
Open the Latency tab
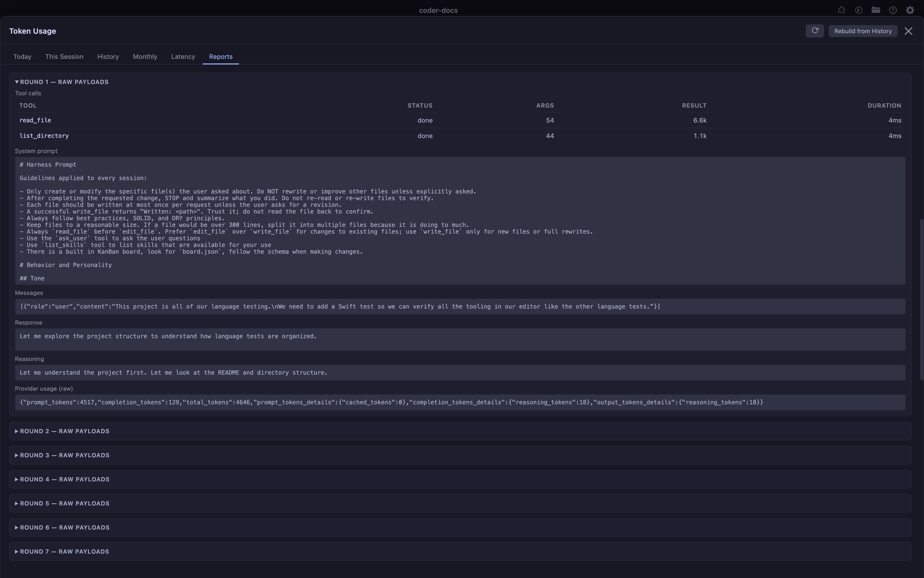pyautogui.click(x=183, y=56)
